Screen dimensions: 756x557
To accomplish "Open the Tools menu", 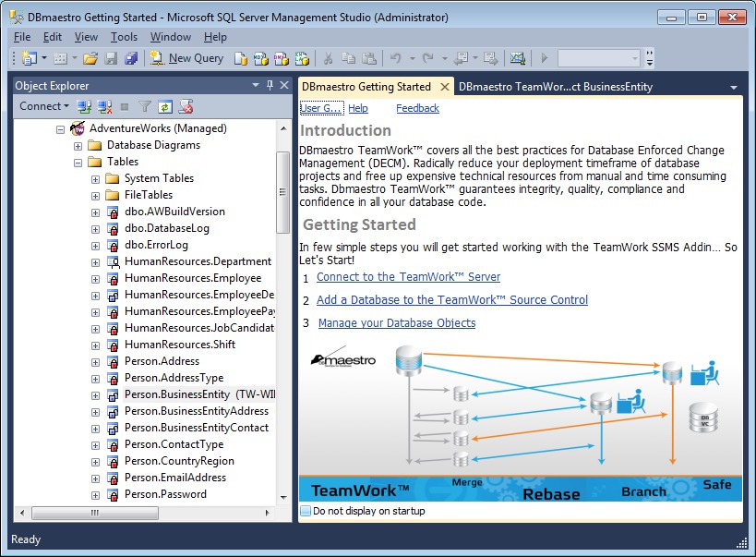I will [124, 37].
